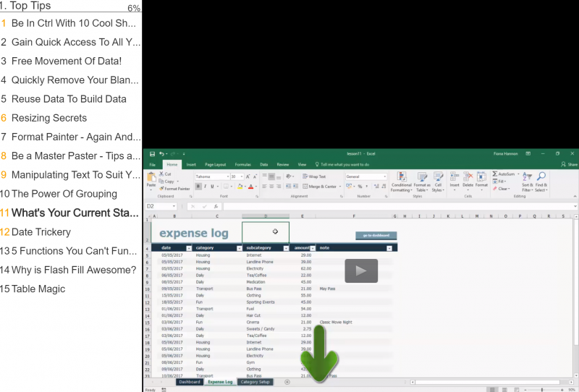Toggle Top Align
The image size is (579, 392).
tap(264, 176)
